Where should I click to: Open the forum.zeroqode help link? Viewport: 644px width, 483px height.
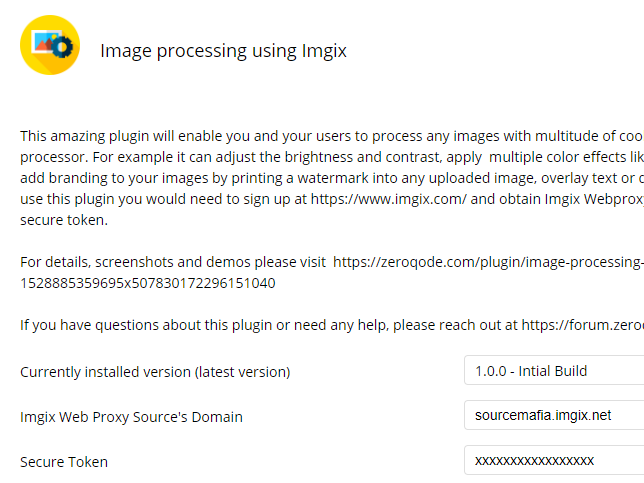582,325
